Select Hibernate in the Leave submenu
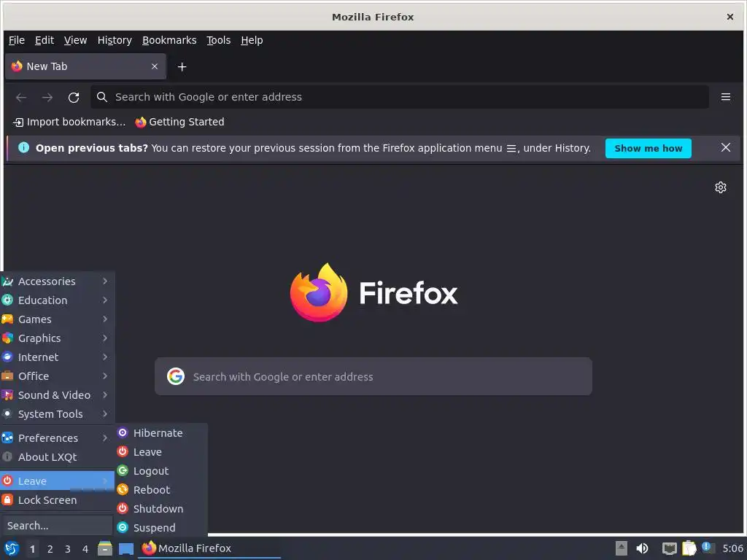Screen dimensions: 747x560 coord(161,433)
